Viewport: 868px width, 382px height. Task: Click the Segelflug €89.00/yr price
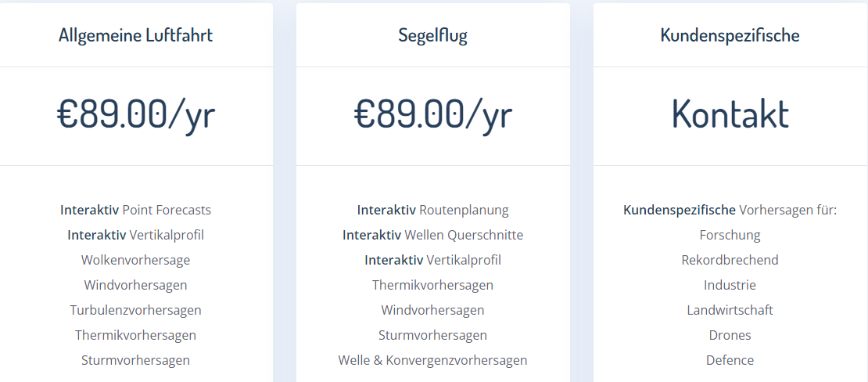432,114
